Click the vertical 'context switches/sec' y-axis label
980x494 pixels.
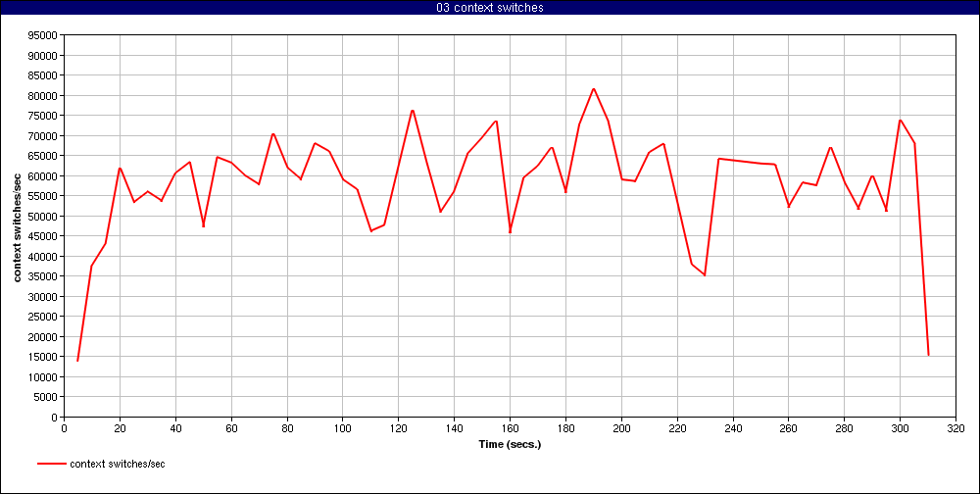tap(18, 225)
